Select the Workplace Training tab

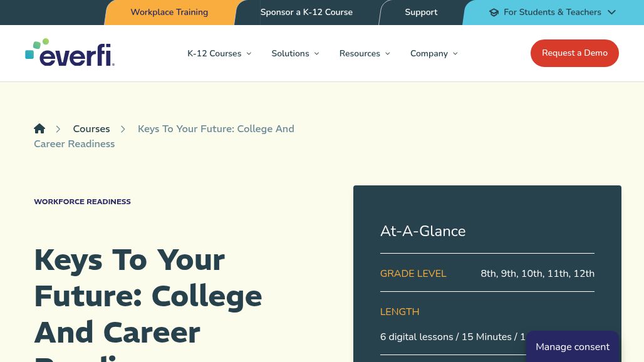169,13
